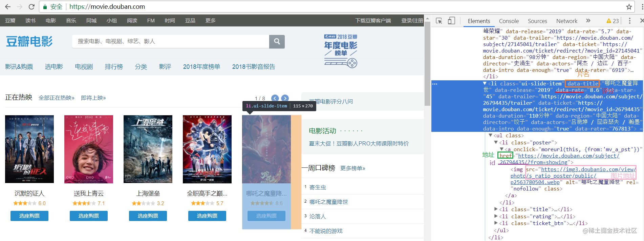The image size is (644, 241).
Task: Collapse the selected li.ui-slide-item node
Action: coord(485,83)
